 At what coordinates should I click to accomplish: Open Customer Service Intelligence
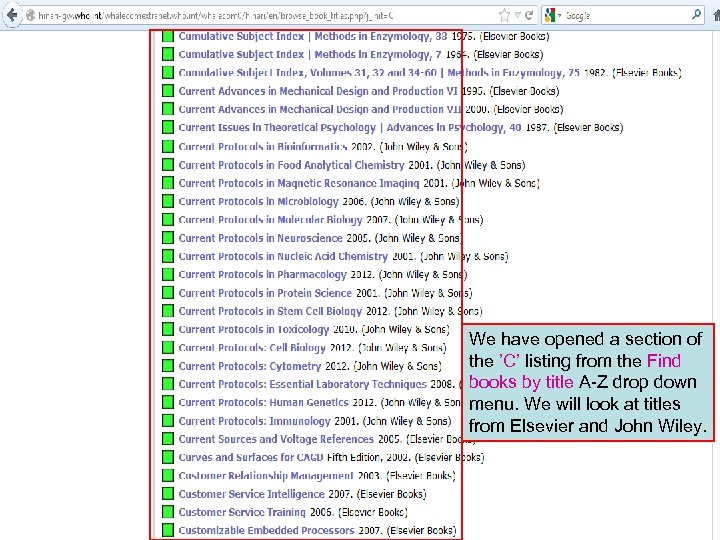click(x=252, y=495)
